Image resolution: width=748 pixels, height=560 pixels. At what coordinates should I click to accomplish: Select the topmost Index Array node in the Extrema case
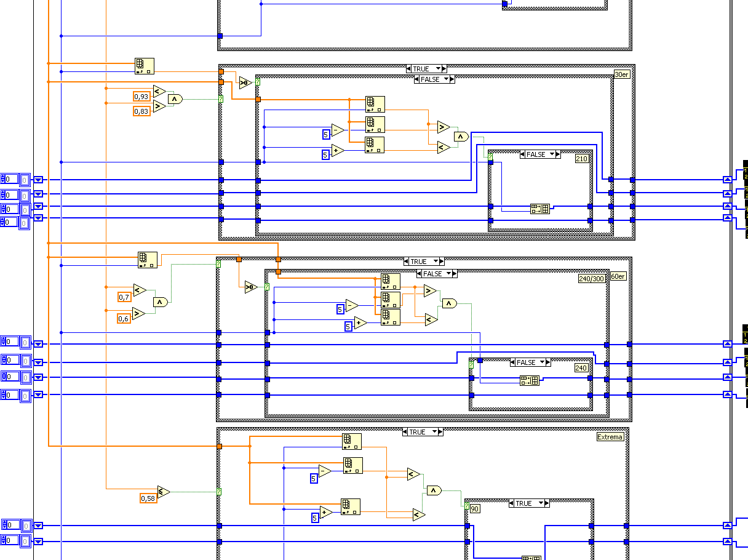[352, 442]
